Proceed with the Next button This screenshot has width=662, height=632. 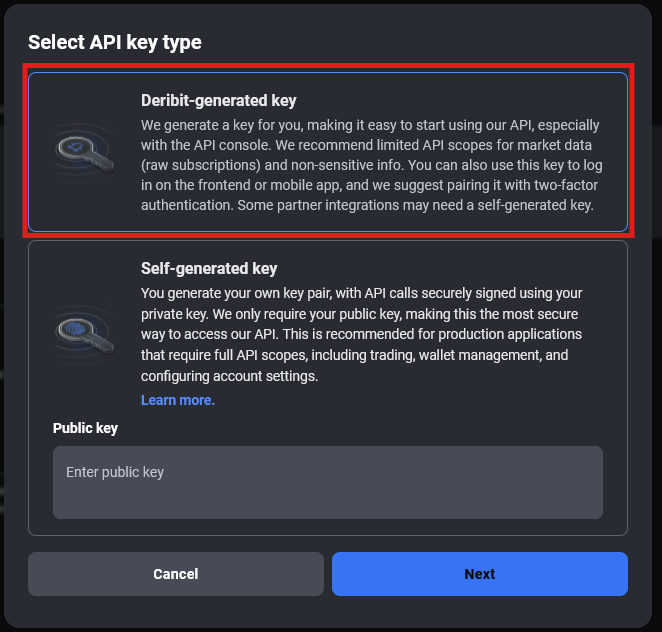tap(479, 574)
